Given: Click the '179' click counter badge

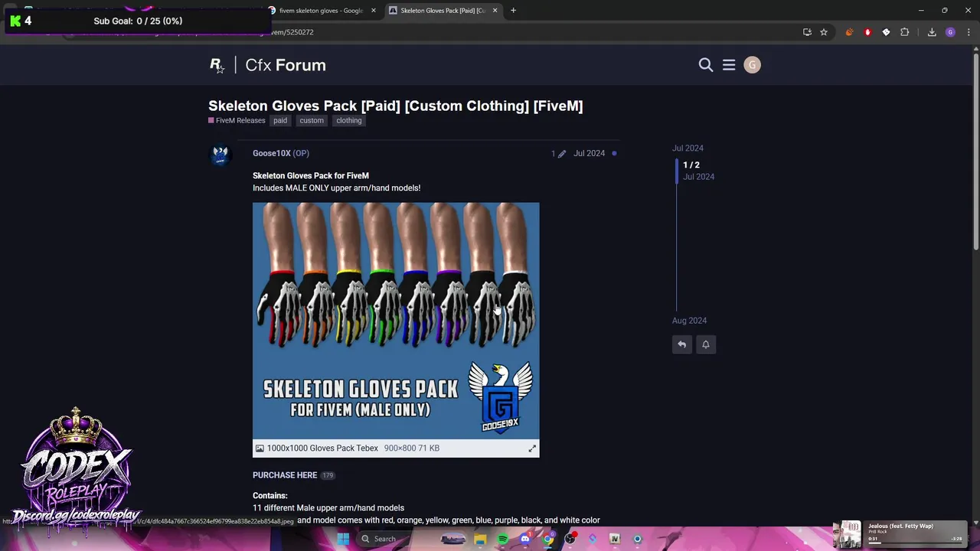Looking at the screenshot, I should [x=328, y=475].
